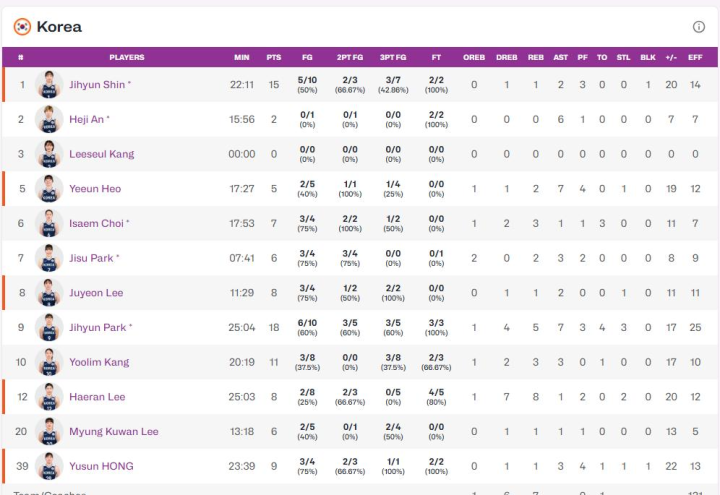
Task: Click the info icon beside the Korea header
Action: pyautogui.click(x=699, y=27)
